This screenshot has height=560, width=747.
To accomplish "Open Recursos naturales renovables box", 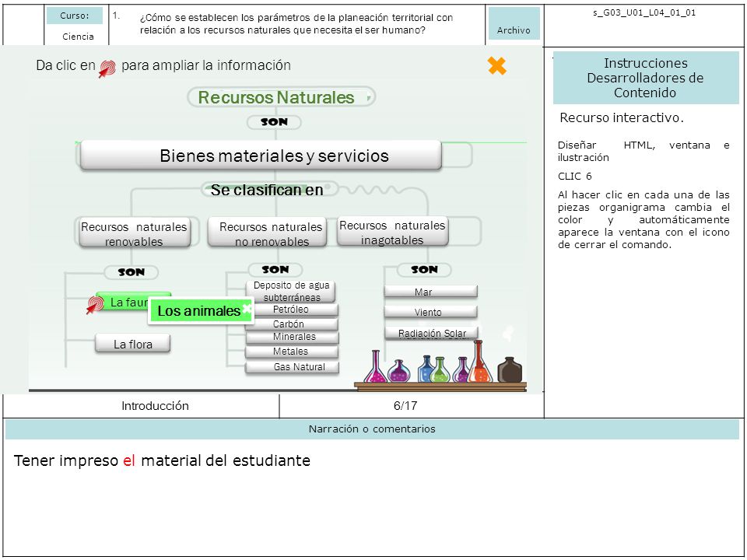I will click(x=134, y=233).
